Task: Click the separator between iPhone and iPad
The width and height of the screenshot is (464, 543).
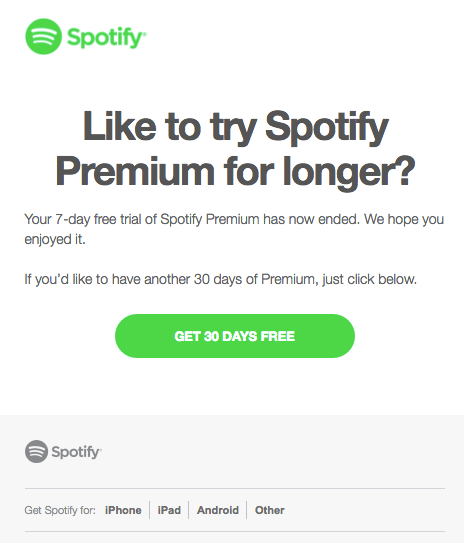Action: point(150,510)
